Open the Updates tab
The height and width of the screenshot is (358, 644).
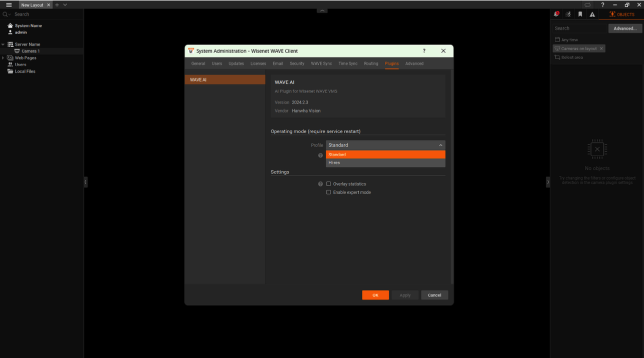(236, 64)
